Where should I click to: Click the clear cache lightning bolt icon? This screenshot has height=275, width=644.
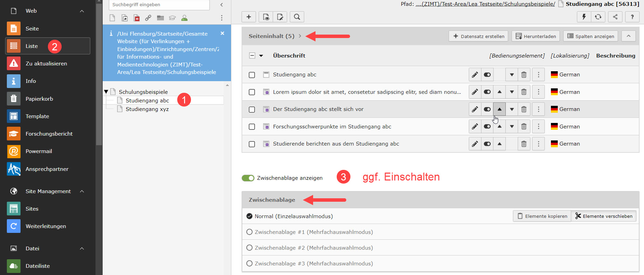(584, 17)
